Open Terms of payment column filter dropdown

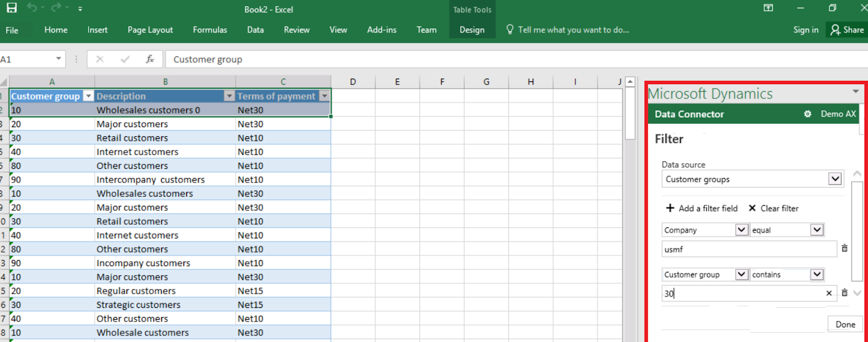tap(324, 96)
